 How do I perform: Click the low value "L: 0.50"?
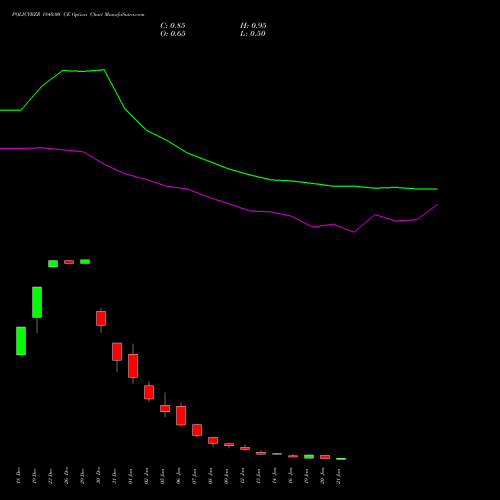253,34
